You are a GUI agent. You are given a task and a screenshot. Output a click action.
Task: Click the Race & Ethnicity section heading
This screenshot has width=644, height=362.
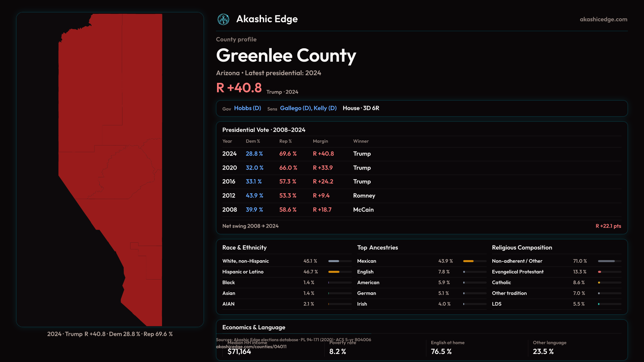(244, 248)
